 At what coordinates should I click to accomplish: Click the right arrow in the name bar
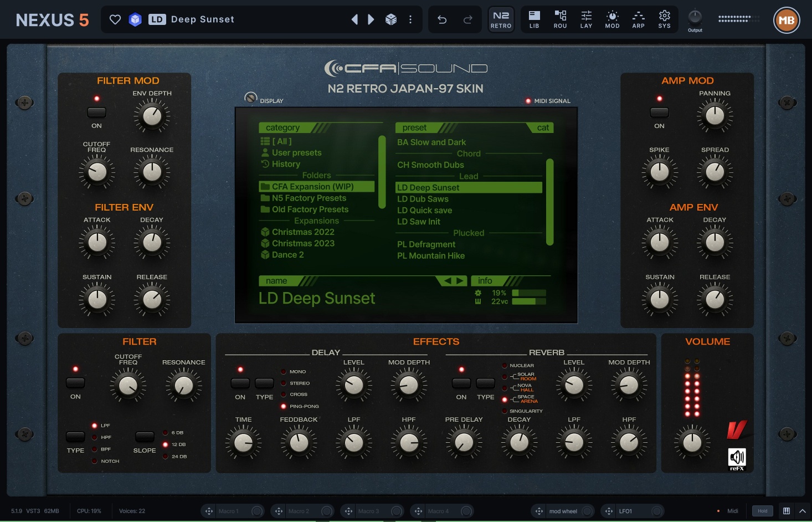460,281
